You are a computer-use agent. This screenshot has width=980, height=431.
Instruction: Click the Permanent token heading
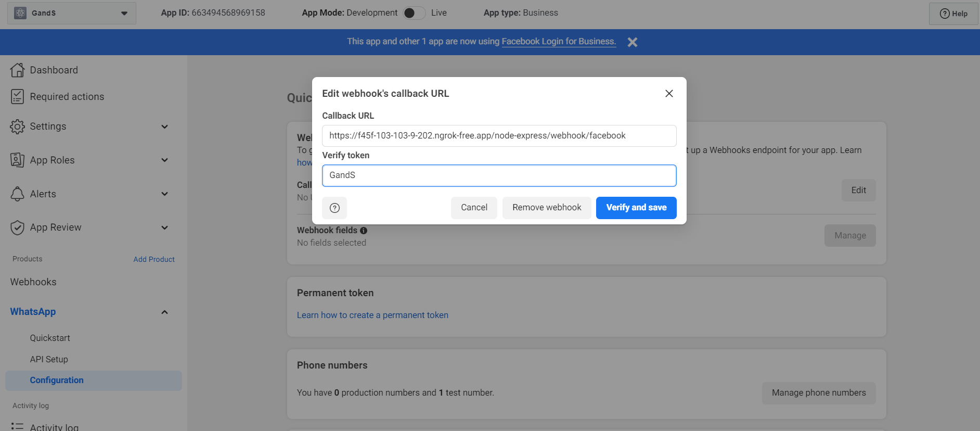[x=335, y=293]
